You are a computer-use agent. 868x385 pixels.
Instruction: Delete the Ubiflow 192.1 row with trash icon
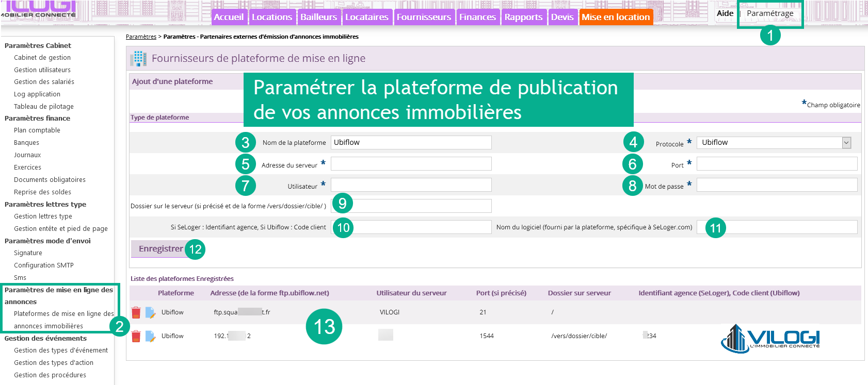136,336
